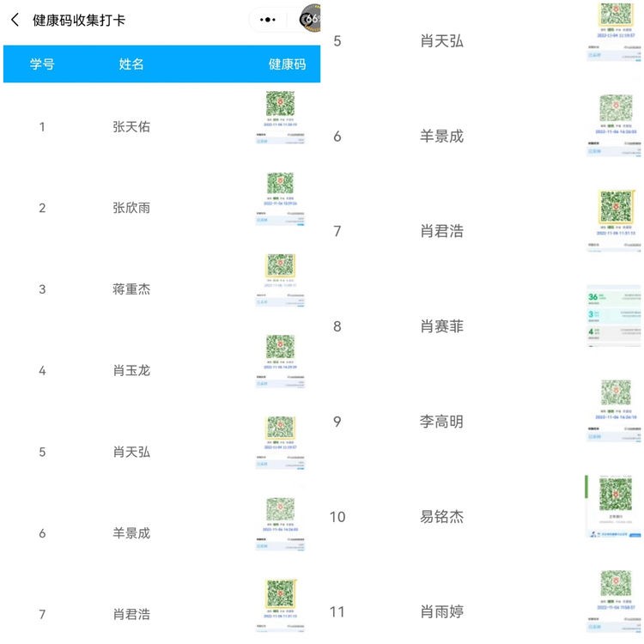The image size is (644, 644).
Task: Select the name 肖雨婷
Action: 441,611
